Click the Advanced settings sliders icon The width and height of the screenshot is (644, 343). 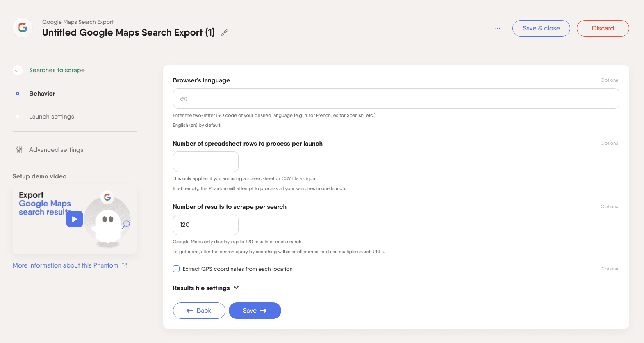tap(19, 150)
